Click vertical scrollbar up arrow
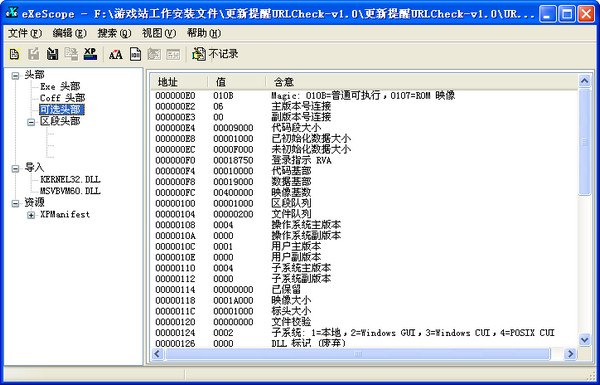The image size is (600, 385). click(584, 81)
